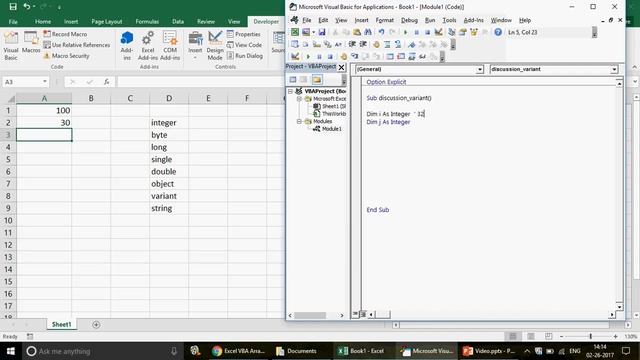Click Comment Block icon in Edit toolbar

click(387, 44)
